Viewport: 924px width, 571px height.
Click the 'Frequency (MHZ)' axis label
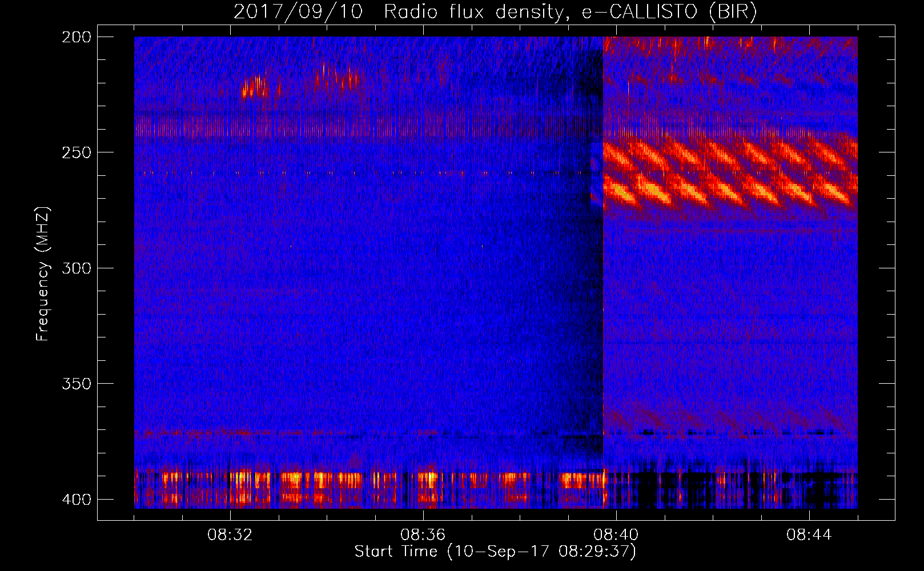42,274
